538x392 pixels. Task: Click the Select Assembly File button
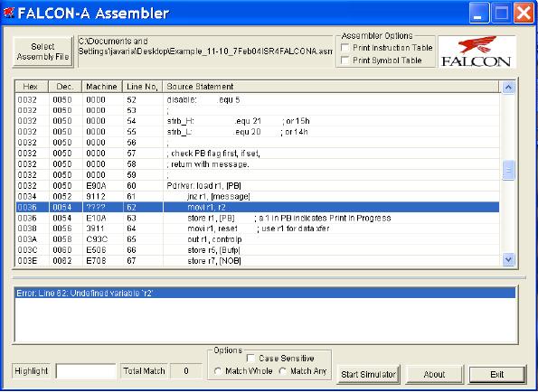point(42,51)
